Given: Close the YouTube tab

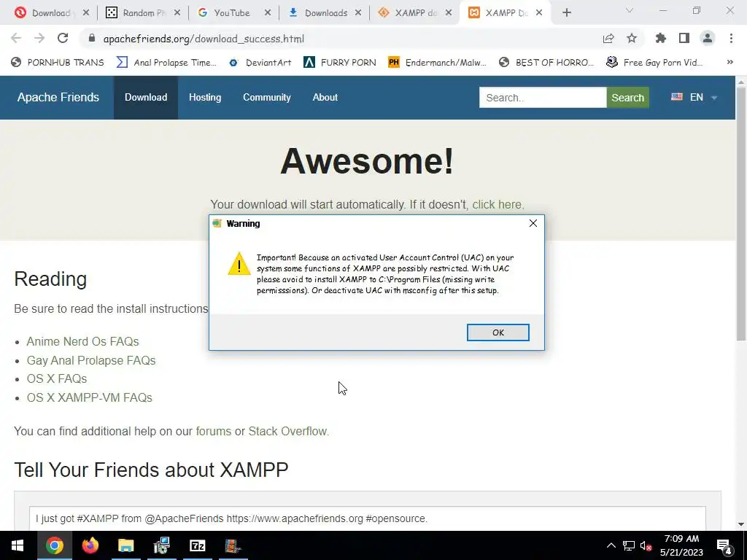Looking at the screenshot, I should click(267, 13).
